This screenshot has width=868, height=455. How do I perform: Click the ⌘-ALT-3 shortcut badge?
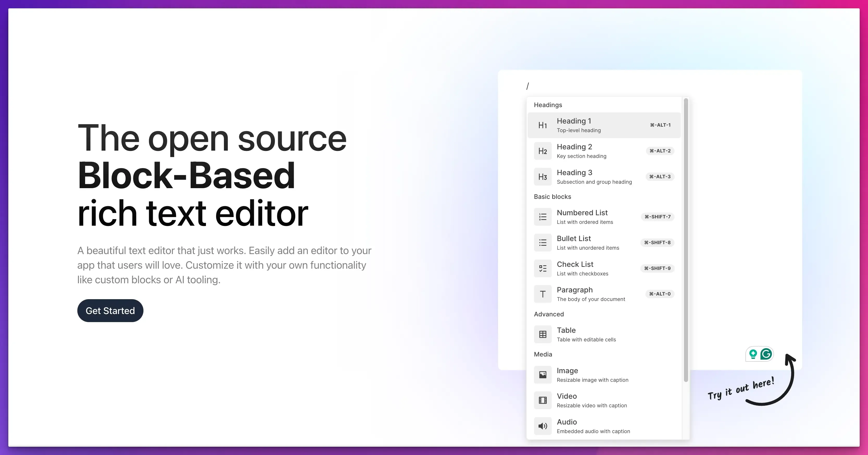[660, 177]
